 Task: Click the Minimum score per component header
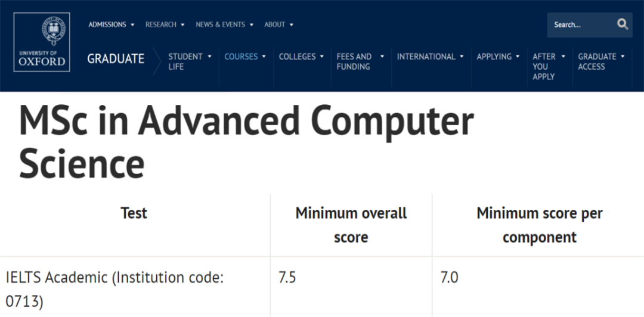pyautogui.click(x=539, y=225)
